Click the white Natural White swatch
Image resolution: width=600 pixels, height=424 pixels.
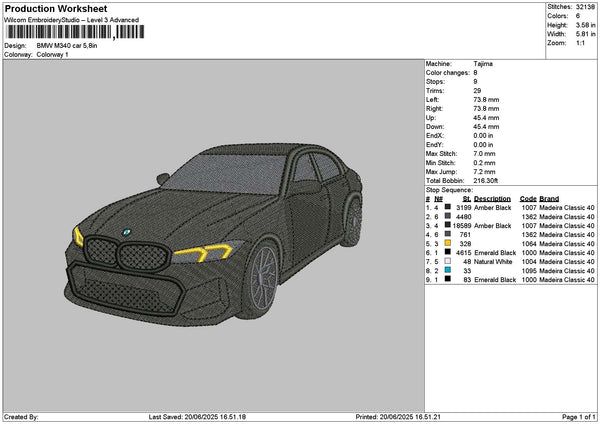pos(448,261)
